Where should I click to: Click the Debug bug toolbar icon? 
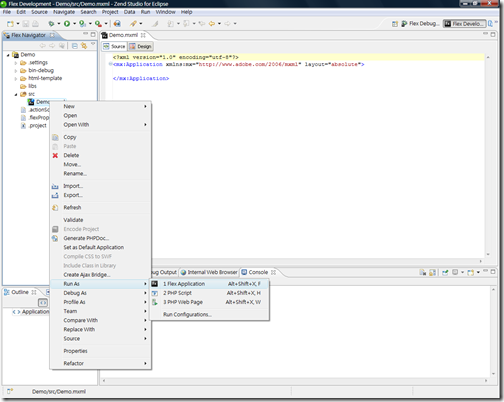[x=51, y=24]
